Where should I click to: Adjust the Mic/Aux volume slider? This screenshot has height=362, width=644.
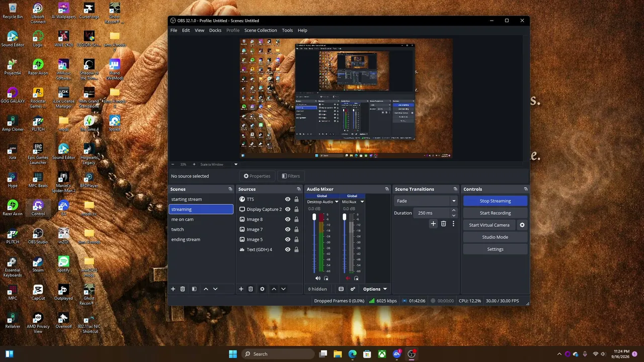tap(345, 217)
